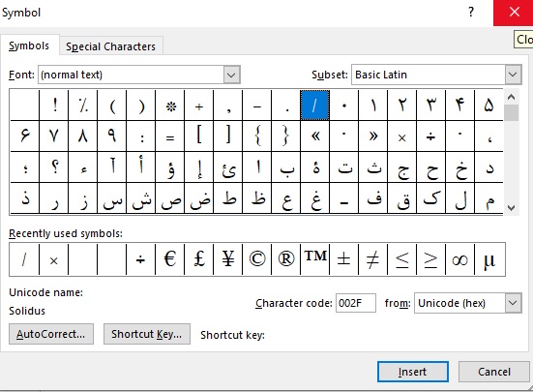Pick the plus-minus ± recent symbol
The width and height of the screenshot is (533, 392).
click(343, 259)
